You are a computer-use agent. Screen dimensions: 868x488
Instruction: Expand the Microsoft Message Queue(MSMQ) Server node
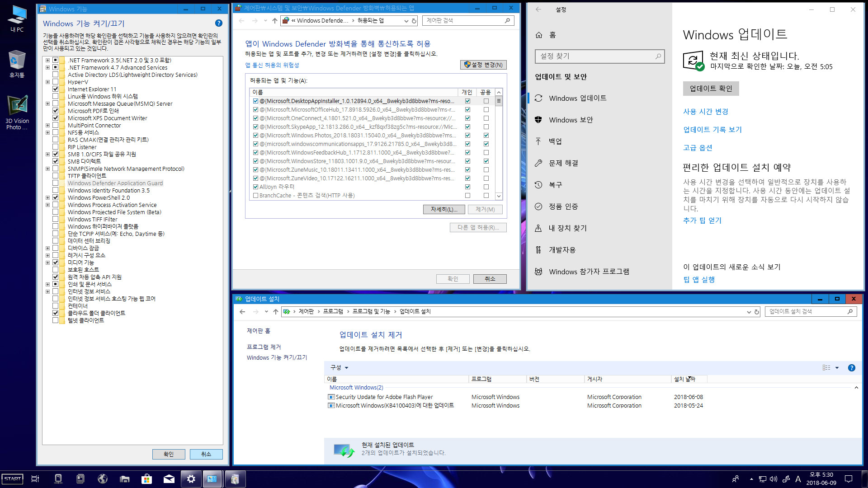coord(47,104)
